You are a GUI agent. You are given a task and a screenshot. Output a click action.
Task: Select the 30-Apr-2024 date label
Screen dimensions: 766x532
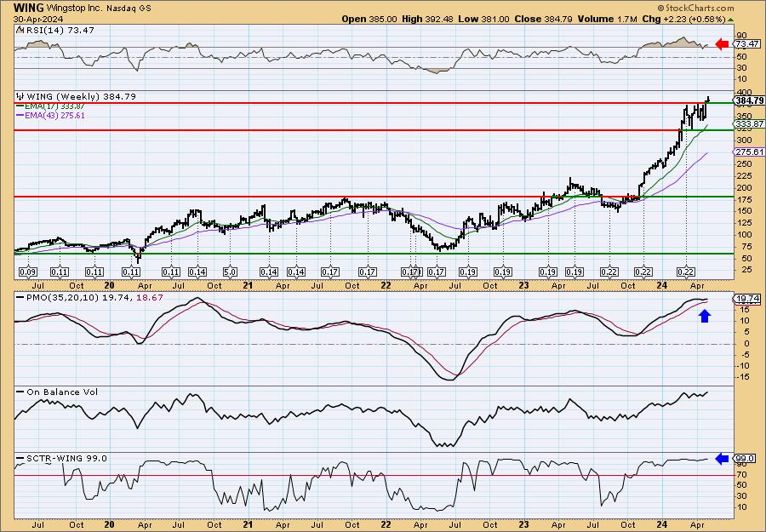coord(37,20)
